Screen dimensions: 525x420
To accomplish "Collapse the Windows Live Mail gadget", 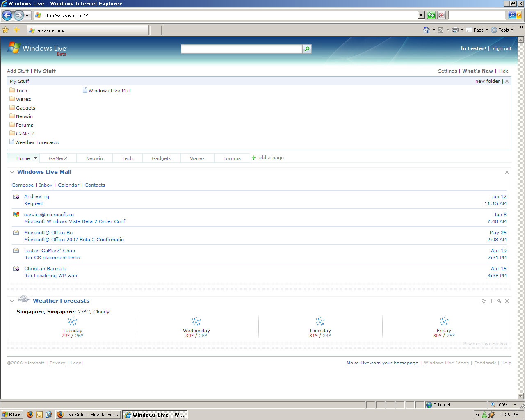I will [12, 172].
